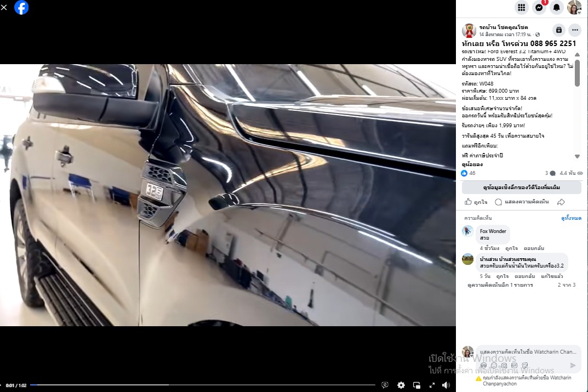Show the 4.4 พัน view count
This screenshot has height=392, width=588.
pos(571,173)
